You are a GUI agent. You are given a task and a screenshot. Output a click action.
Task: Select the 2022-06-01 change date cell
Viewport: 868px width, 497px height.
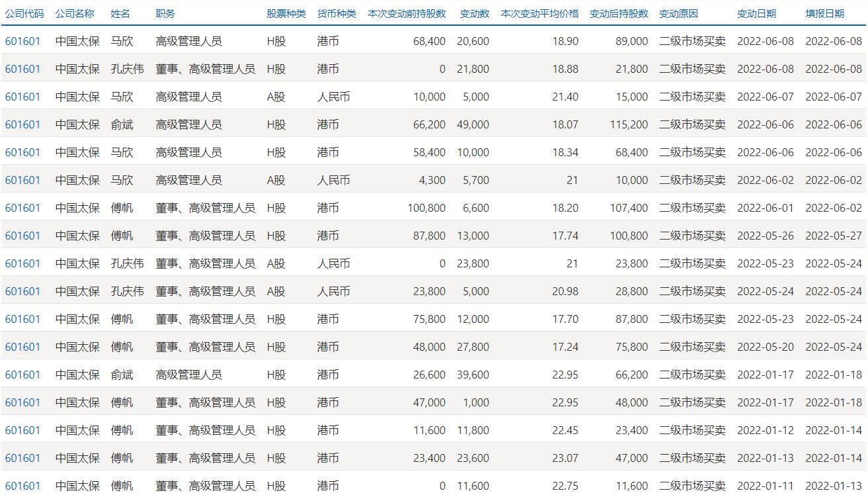[x=765, y=208]
